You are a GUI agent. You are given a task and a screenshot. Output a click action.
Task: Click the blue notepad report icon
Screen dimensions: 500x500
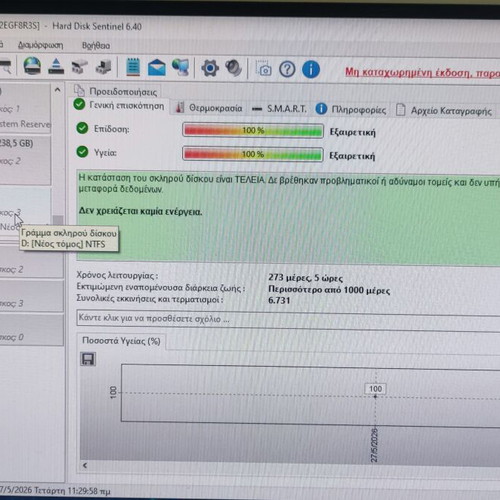(133, 67)
